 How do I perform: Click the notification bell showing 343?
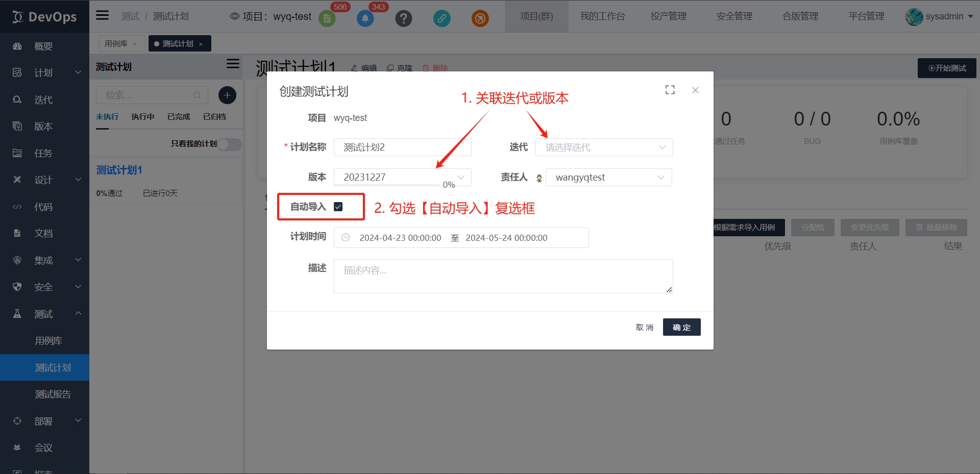click(x=365, y=18)
